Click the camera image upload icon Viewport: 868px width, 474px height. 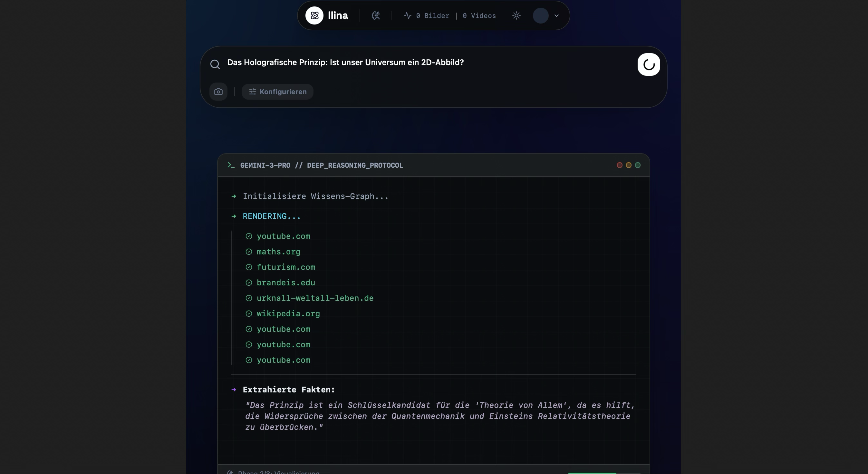pos(218,92)
